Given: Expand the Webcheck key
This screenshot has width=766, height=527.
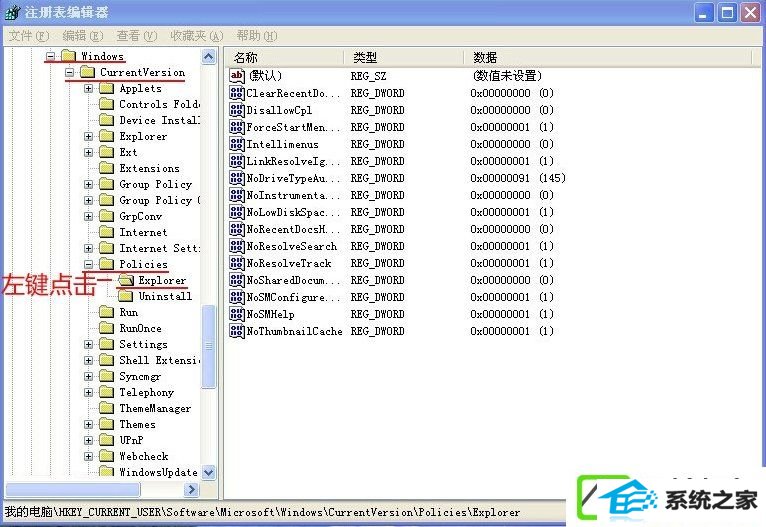Looking at the screenshot, I should [x=88, y=456].
